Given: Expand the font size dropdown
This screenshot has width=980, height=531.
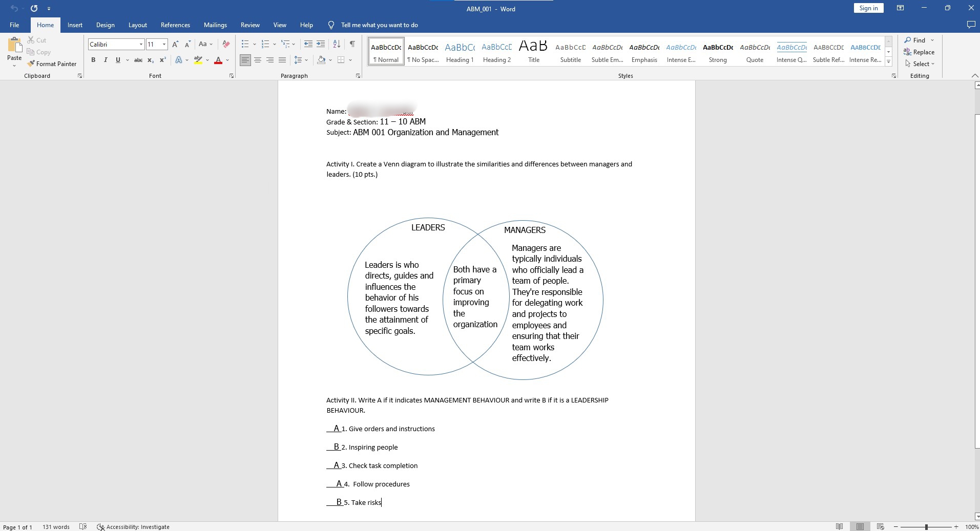Looking at the screenshot, I should (164, 45).
